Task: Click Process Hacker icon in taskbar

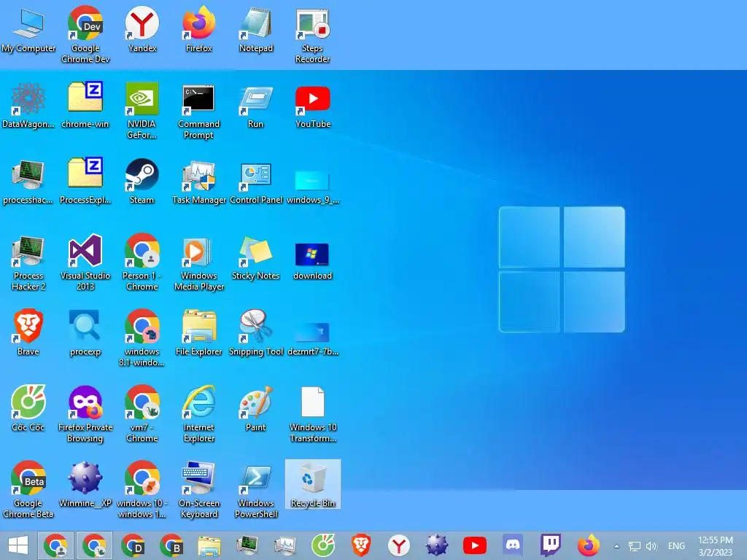Action: tap(247, 545)
